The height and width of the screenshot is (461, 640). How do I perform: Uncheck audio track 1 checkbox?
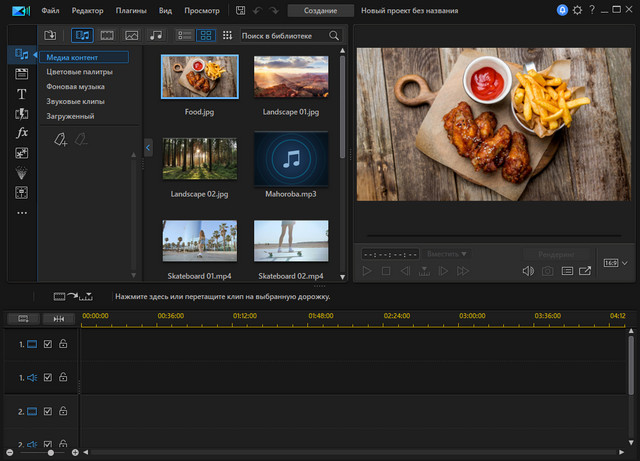pos(47,378)
